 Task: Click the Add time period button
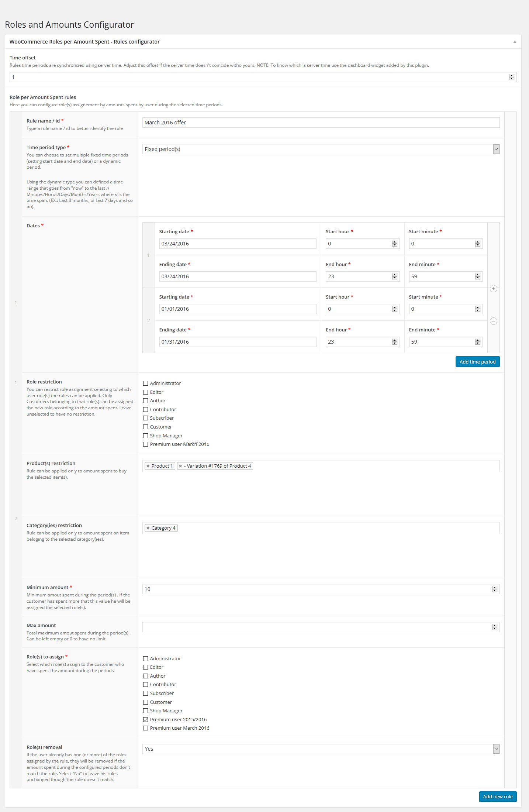click(477, 362)
